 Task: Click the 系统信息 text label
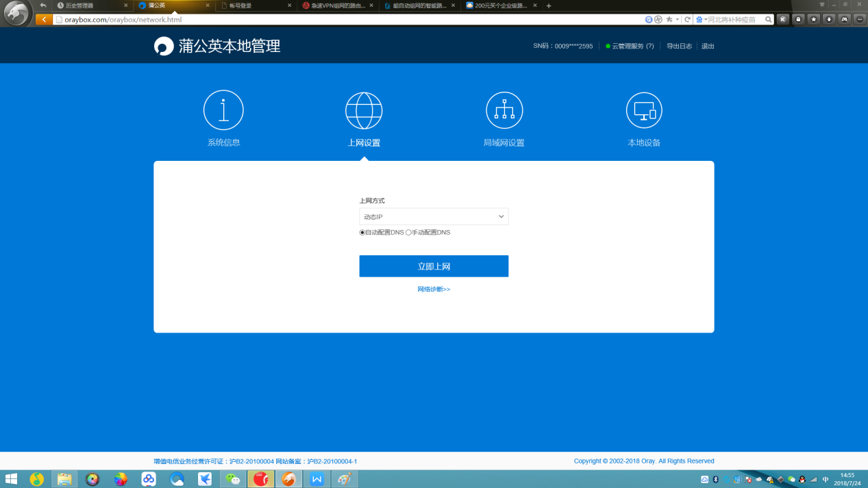point(223,143)
